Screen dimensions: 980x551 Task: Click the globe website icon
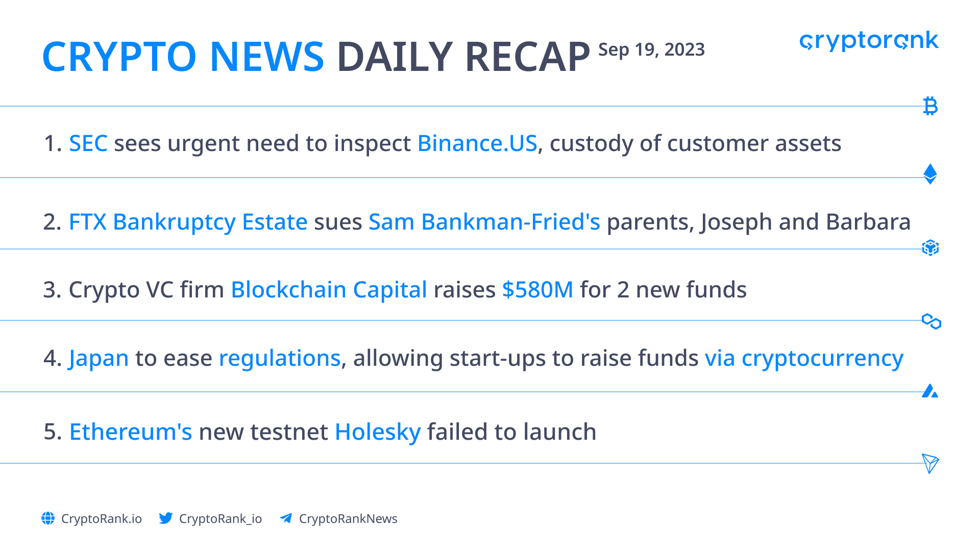tap(48, 518)
